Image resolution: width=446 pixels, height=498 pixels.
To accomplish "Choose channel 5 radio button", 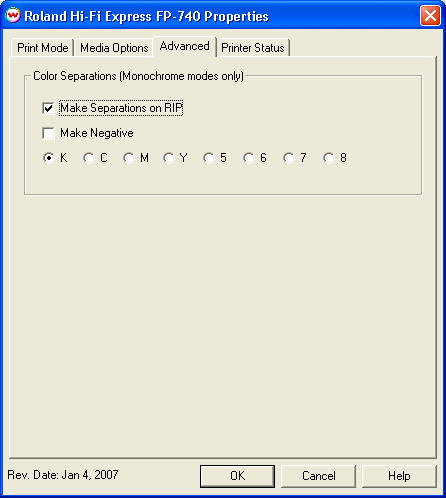I will (209, 158).
